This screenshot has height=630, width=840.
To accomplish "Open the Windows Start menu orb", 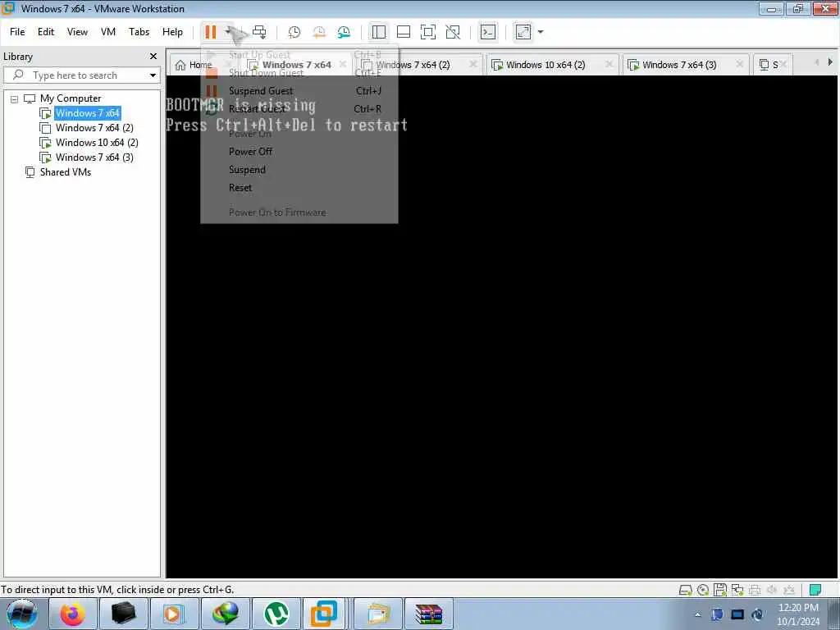I will 22,614.
